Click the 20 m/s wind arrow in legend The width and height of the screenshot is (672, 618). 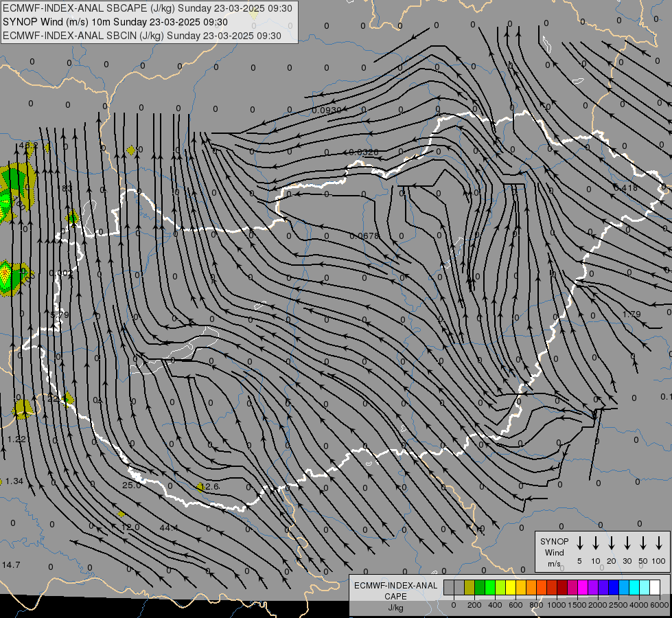point(612,543)
